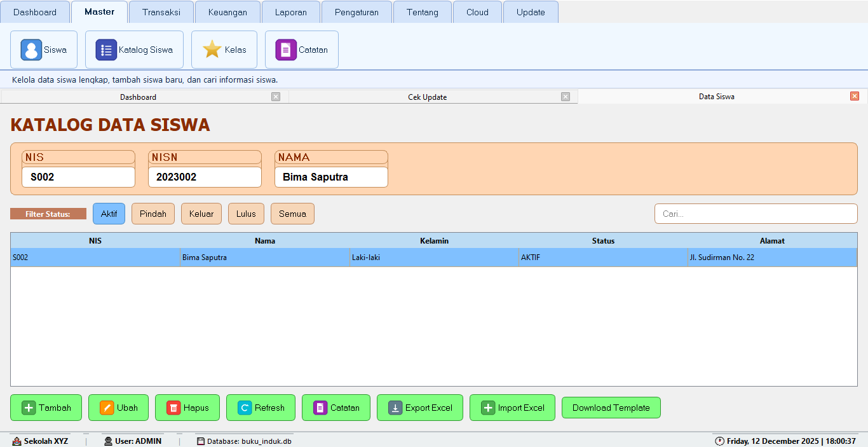Open Kelas via the star icon
Screen dimensions: 868x447
(212, 50)
